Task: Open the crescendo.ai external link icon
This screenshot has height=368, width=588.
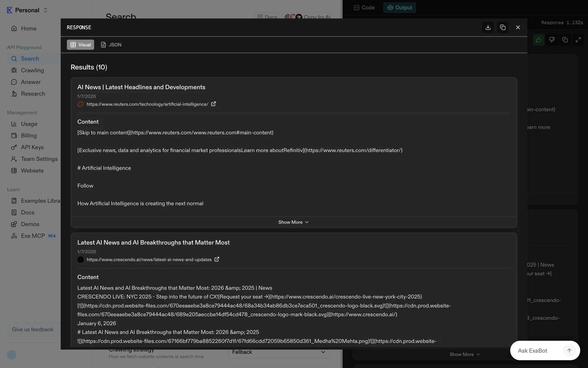Action: pyautogui.click(x=217, y=259)
